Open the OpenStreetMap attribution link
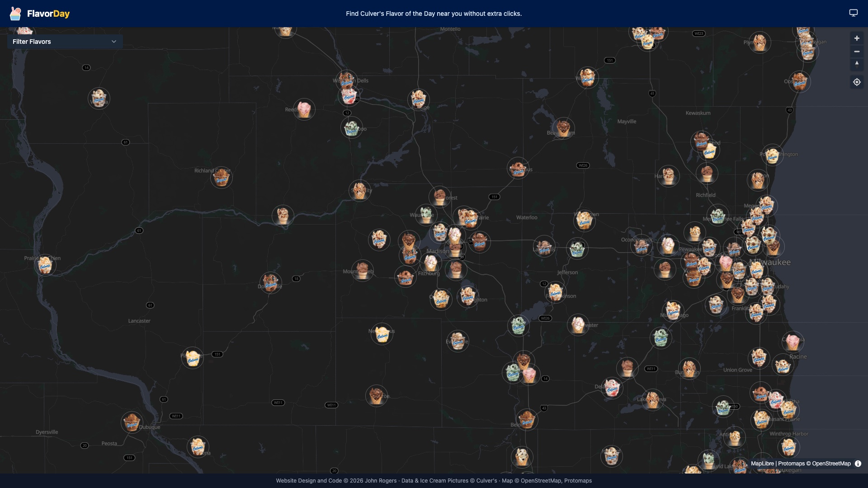Screen dimensions: 868x488 coord(831,464)
